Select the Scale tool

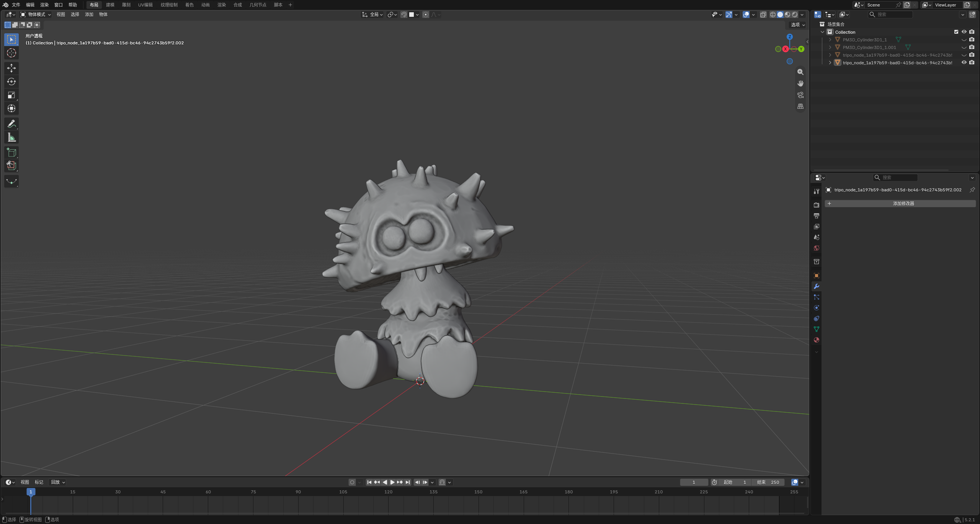tap(11, 95)
